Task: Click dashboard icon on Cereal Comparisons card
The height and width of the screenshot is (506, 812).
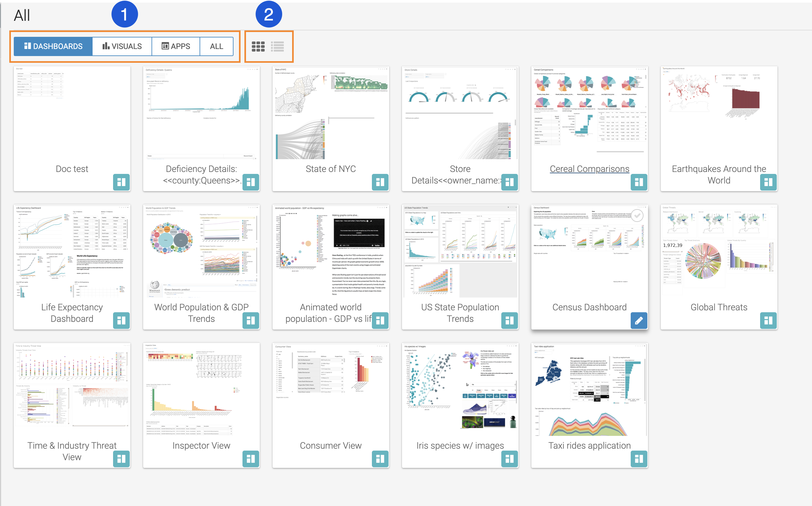Action: [x=639, y=182]
